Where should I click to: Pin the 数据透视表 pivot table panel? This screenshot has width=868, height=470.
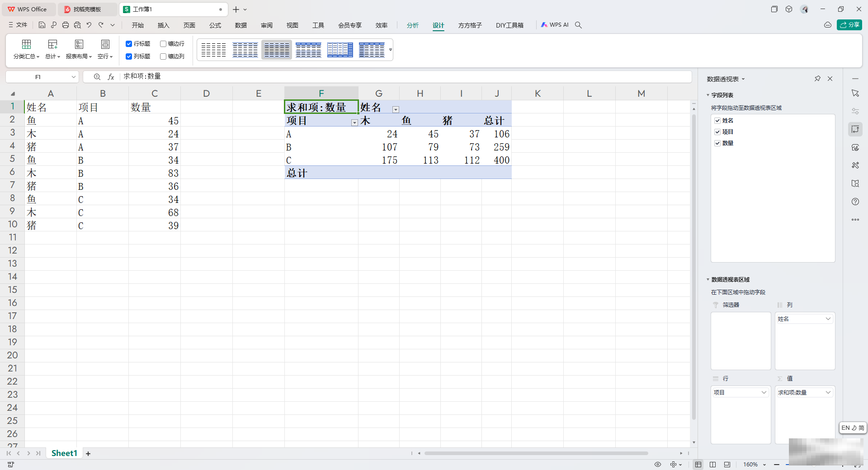[x=817, y=79]
